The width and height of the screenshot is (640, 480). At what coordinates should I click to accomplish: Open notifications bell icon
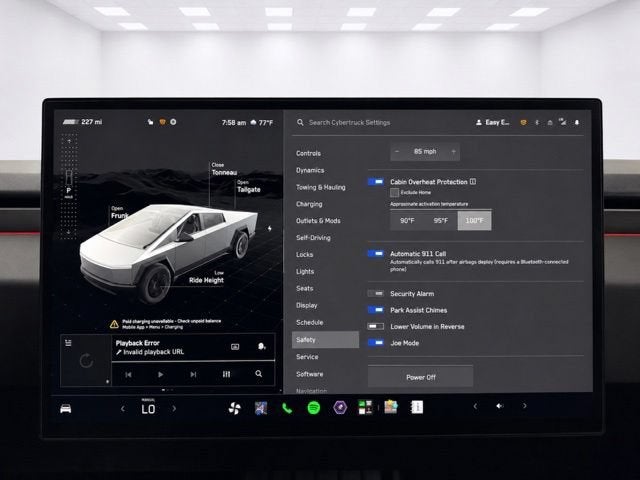coord(577,122)
